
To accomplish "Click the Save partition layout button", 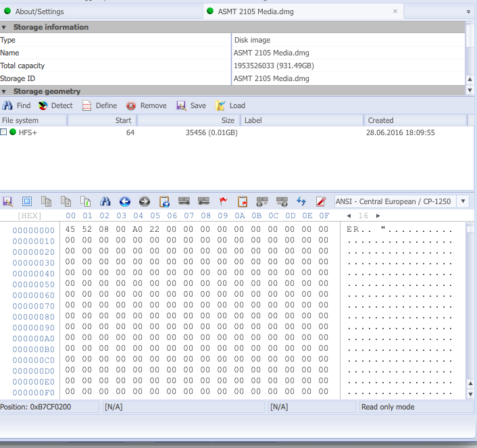I will click(x=191, y=105).
